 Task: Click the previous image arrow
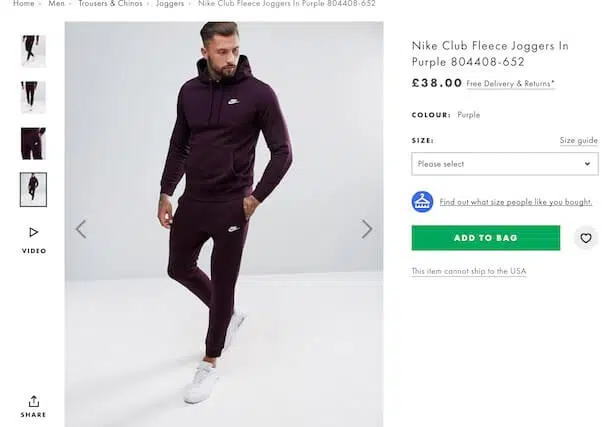(x=81, y=229)
